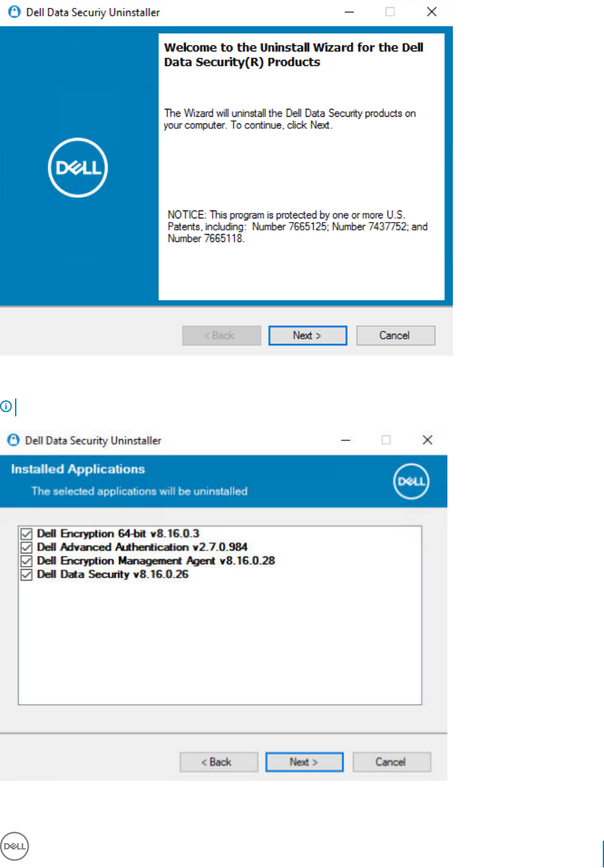Image resolution: width=604 pixels, height=868 pixels.
Task: Click 'The selected applications will be uninstalled' text
Action: (140, 491)
